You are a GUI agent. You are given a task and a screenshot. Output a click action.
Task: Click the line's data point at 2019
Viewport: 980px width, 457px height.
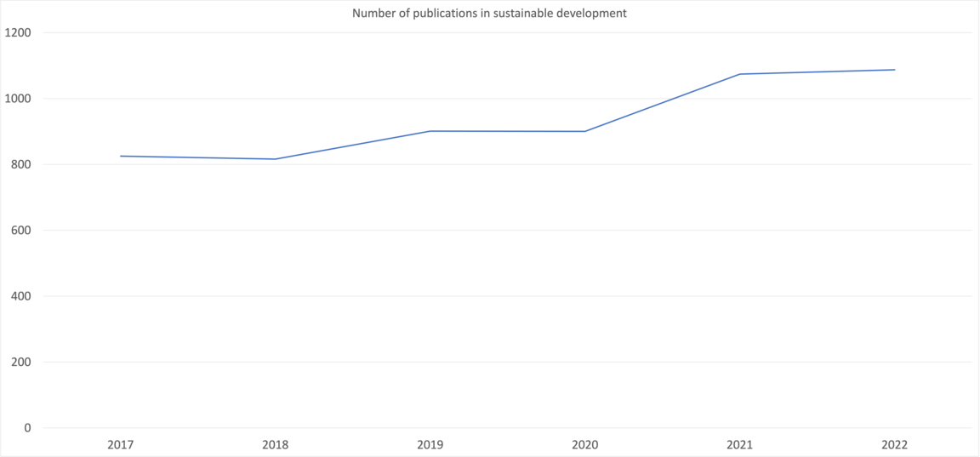coord(430,131)
